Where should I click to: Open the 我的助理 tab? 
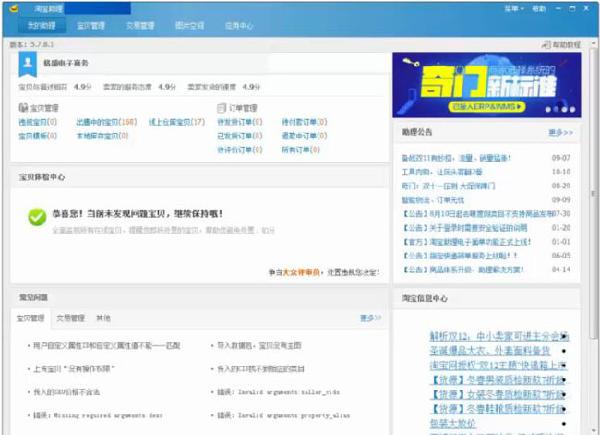[x=42, y=25]
